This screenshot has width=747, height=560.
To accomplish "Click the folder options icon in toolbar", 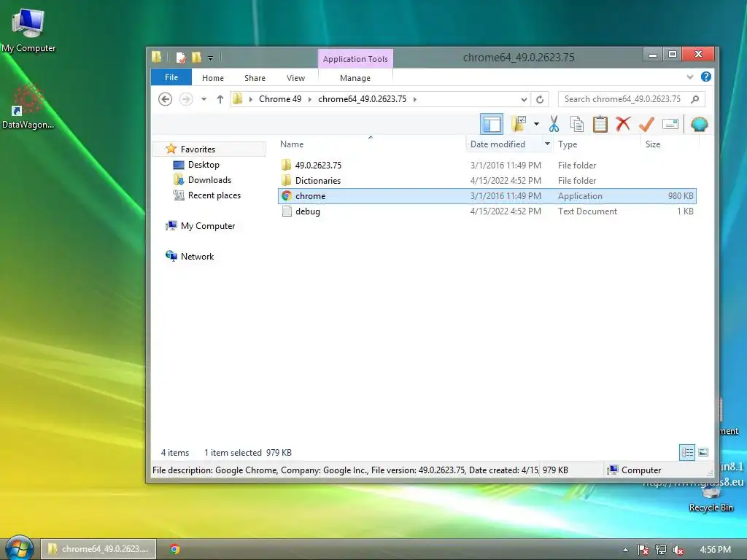I will [519, 124].
